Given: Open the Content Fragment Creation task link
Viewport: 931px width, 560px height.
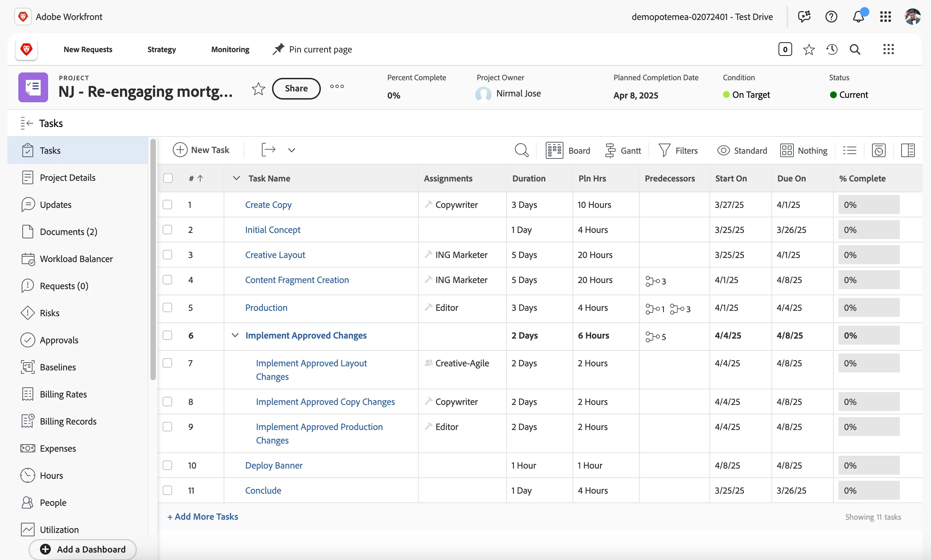Looking at the screenshot, I should pos(297,280).
